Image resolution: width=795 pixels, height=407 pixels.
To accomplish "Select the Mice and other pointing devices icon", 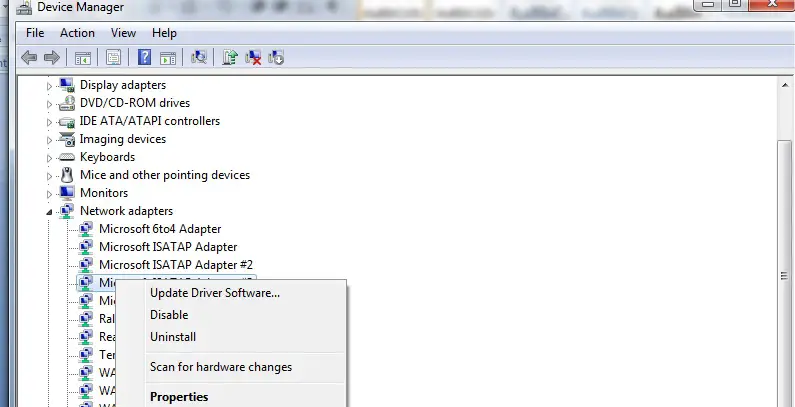I will point(66,175).
